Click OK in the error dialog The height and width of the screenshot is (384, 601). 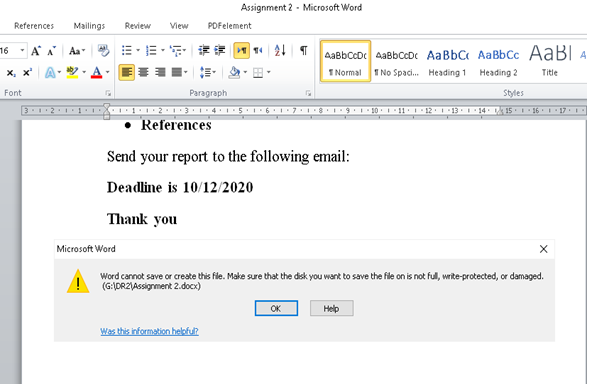tap(276, 309)
